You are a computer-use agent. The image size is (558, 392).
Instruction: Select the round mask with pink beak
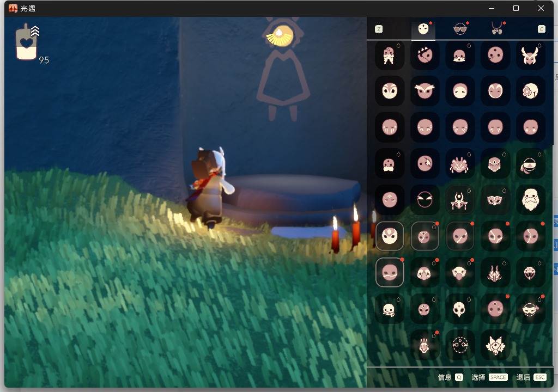425,272
